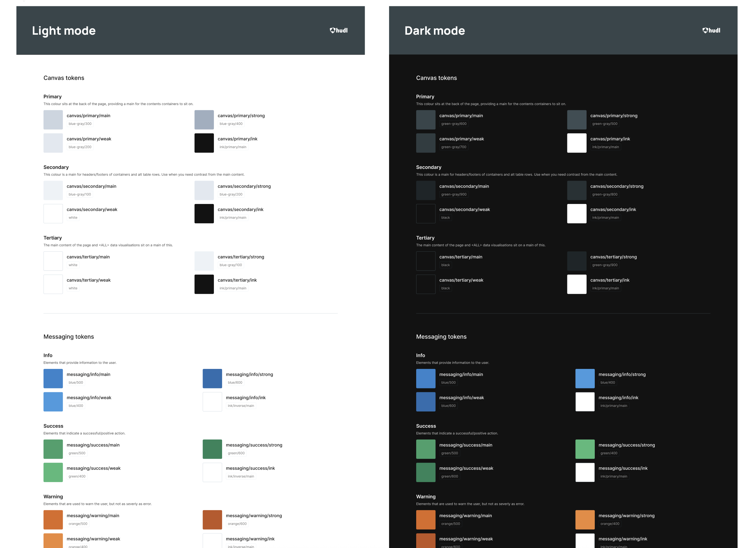Select Dark mode canvas/secondary/strong swatch
Viewport: 756px width, 548px height.
coord(577,190)
